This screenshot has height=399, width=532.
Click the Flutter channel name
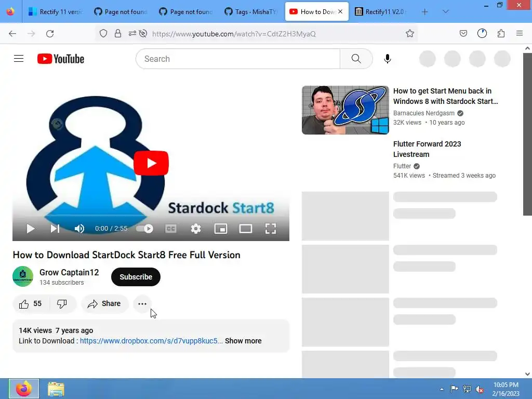tap(402, 166)
